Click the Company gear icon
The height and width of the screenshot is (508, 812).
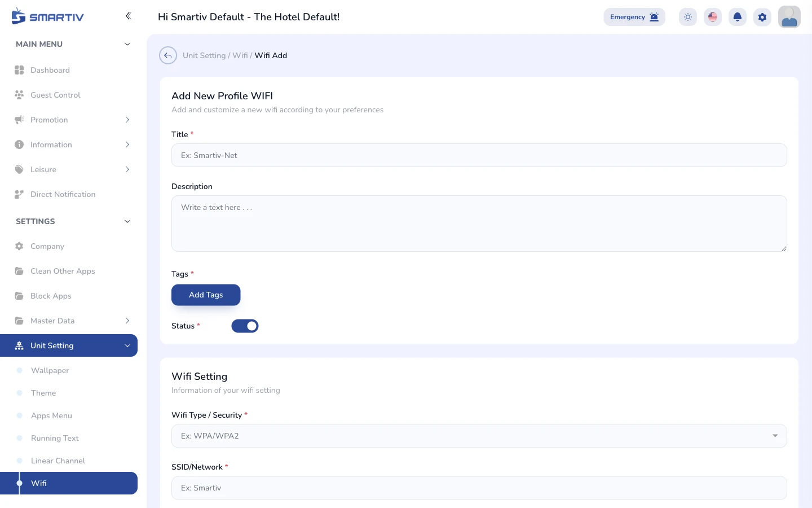(19, 246)
